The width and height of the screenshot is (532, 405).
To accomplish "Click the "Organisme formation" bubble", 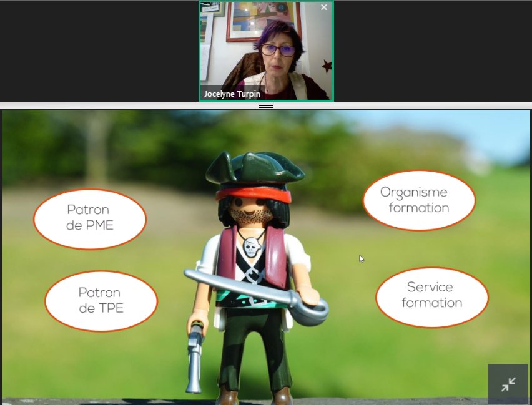I will (x=419, y=200).
